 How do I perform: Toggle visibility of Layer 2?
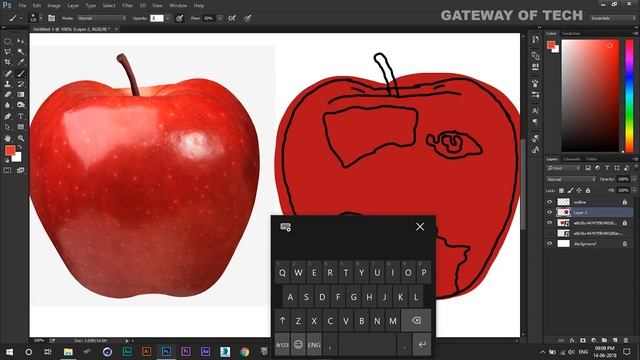pos(549,212)
